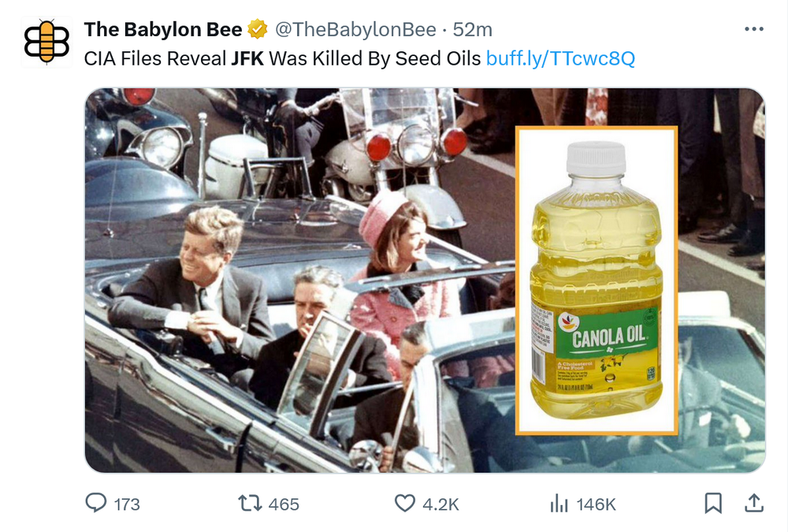Image resolution: width=788 pixels, height=532 pixels.
Task: Bookmark this Babylon Bee post
Action: click(712, 503)
